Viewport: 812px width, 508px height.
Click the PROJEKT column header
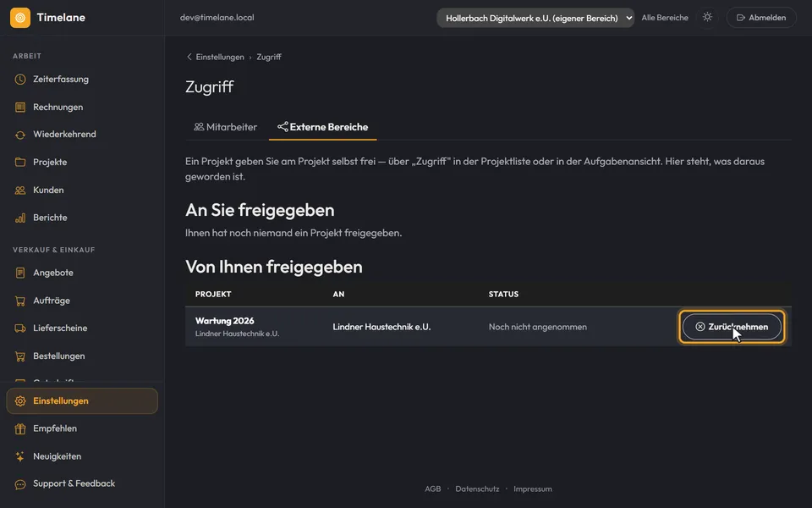click(213, 294)
